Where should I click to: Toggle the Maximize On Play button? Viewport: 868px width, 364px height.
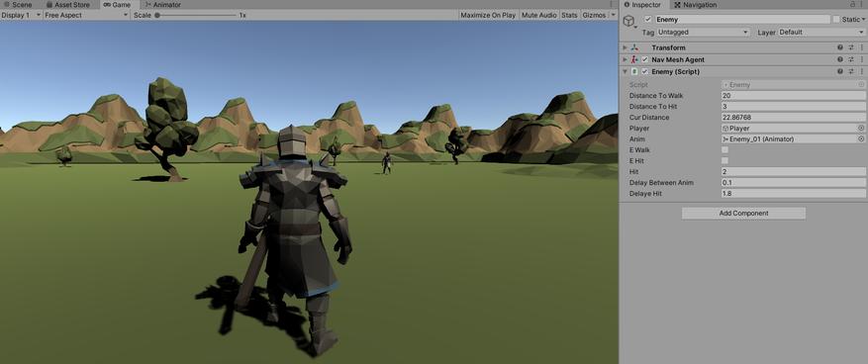coord(488,15)
